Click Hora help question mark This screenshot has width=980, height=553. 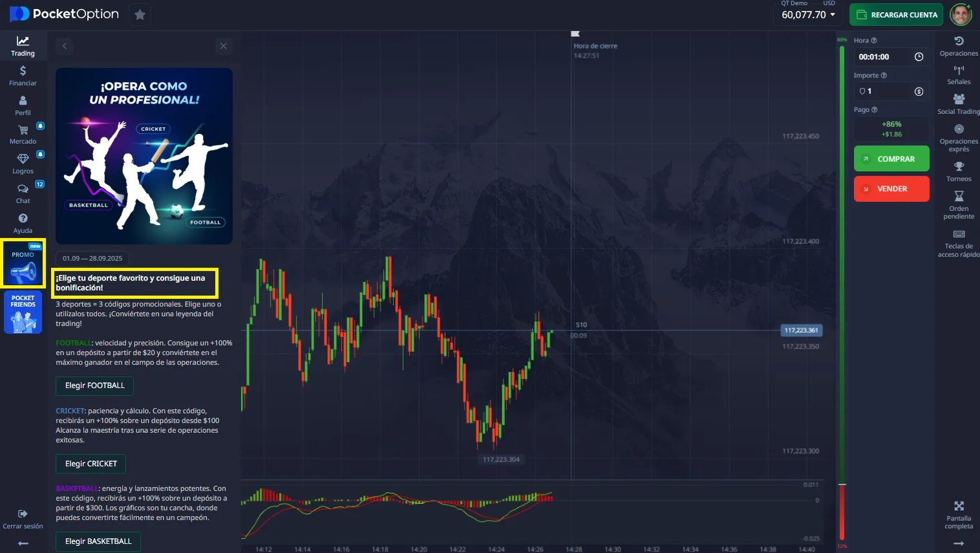874,40
